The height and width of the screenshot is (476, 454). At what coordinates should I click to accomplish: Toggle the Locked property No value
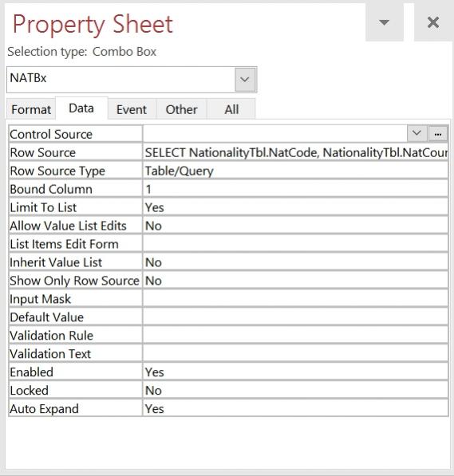(x=295, y=391)
